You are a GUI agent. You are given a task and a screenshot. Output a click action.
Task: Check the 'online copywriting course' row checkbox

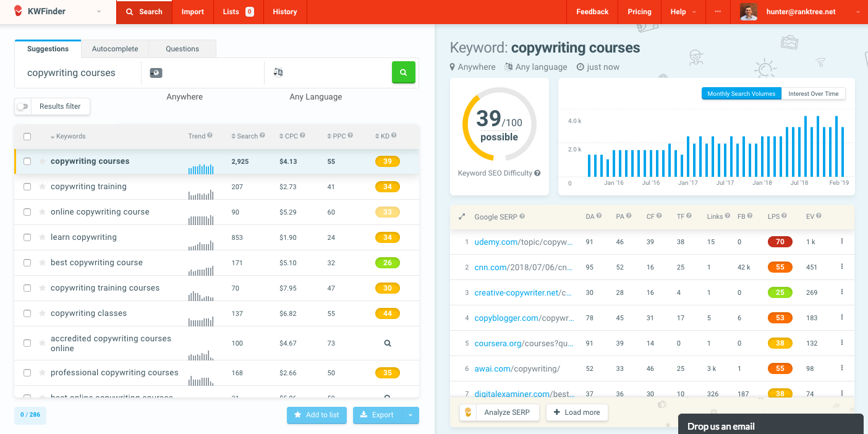click(27, 212)
